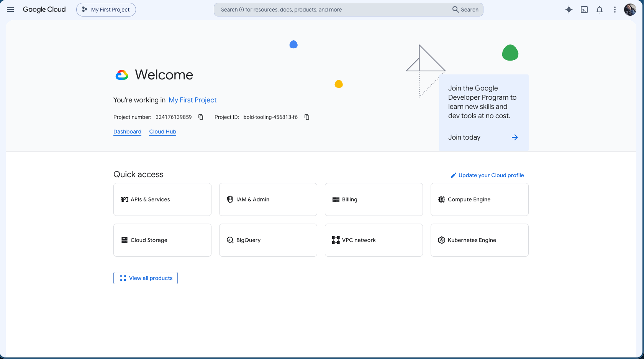Open the user account avatar
644x359 pixels.
(630, 10)
